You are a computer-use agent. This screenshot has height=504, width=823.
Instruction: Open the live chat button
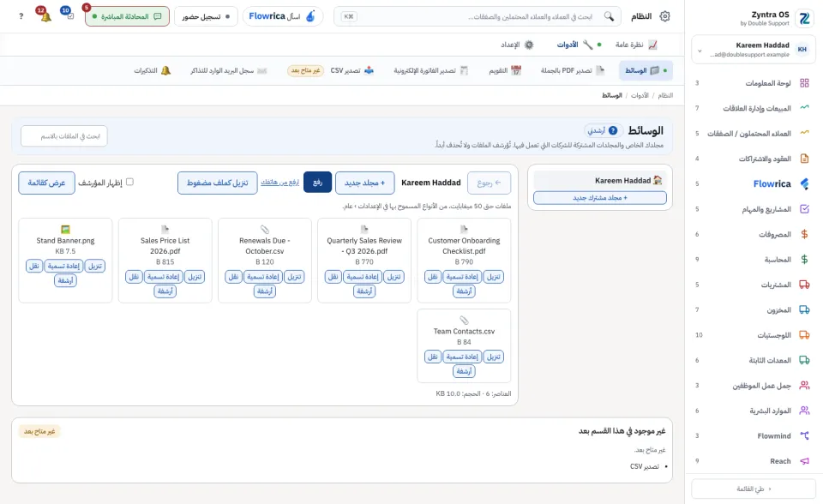tap(127, 16)
